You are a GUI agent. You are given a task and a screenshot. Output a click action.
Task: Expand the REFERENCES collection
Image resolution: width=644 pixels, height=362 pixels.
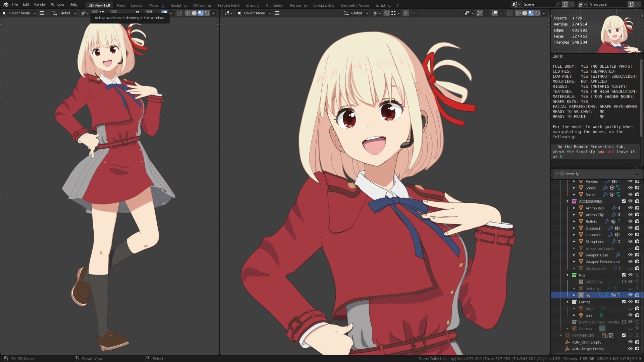561,336
